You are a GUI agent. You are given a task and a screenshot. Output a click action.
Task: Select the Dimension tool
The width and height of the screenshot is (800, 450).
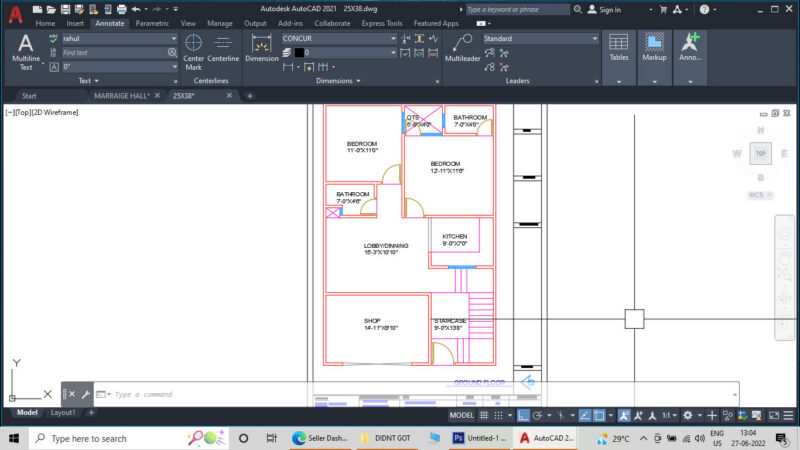click(x=262, y=49)
